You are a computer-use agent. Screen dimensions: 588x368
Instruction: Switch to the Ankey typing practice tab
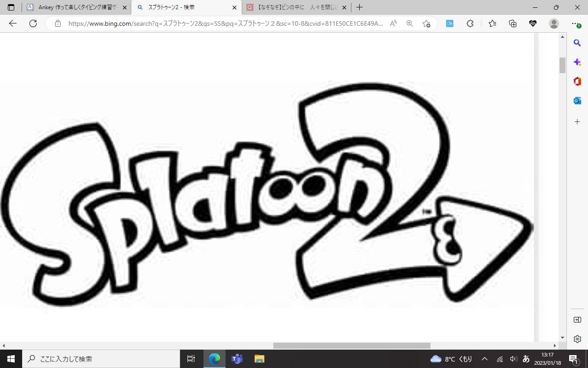[73, 7]
